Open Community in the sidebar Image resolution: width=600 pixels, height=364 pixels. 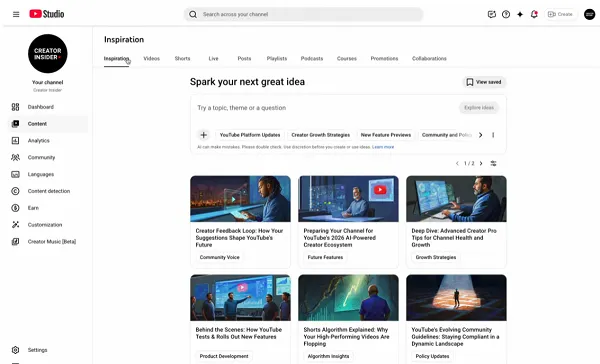click(47, 157)
